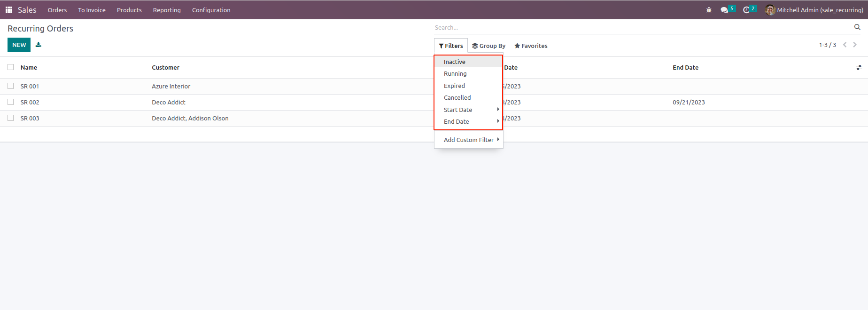This screenshot has height=310, width=868.
Task: Open the SR 002 record
Action: [30, 102]
